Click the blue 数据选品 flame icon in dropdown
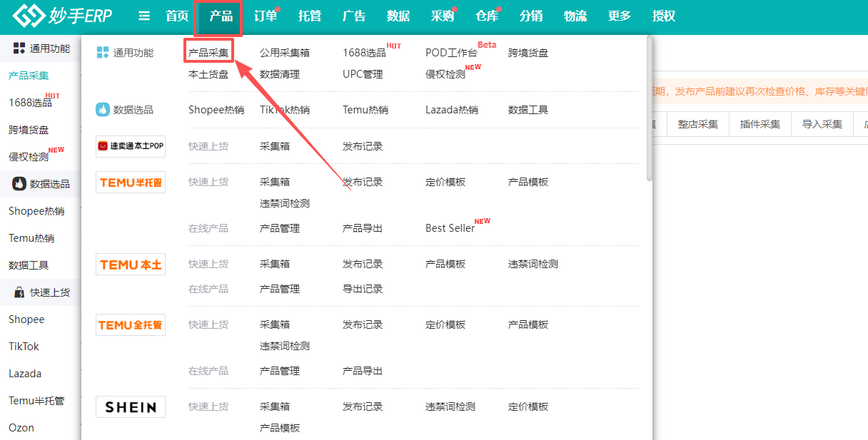The height and width of the screenshot is (440, 868). (103, 110)
